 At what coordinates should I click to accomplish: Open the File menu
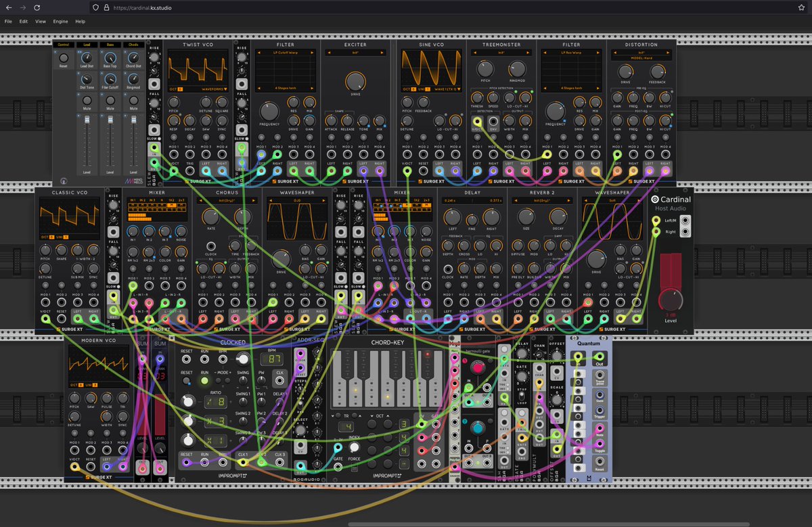click(8, 21)
